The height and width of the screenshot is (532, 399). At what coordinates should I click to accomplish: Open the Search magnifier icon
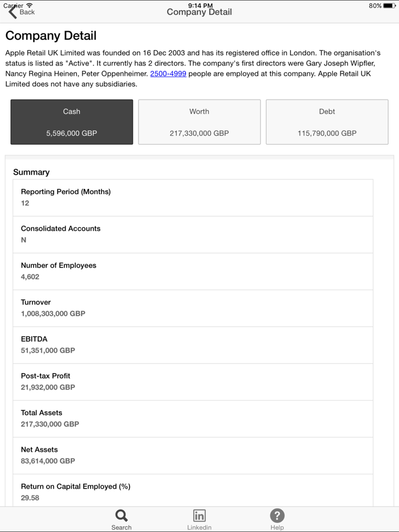[x=121, y=515]
